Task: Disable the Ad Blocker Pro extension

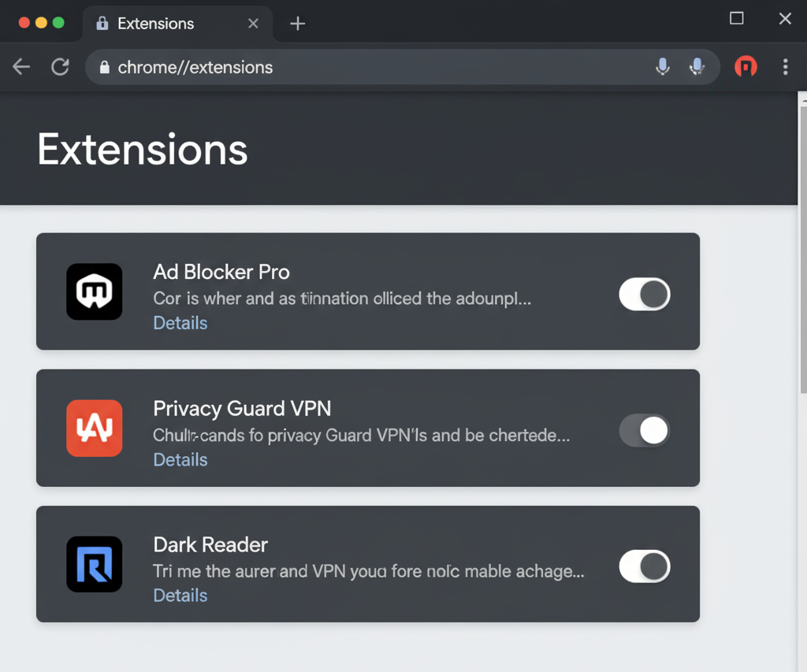Action: point(645,294)
